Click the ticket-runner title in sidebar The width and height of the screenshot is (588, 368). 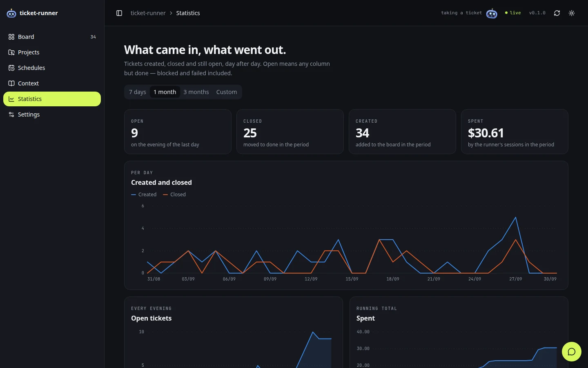(x=39, y=13)
